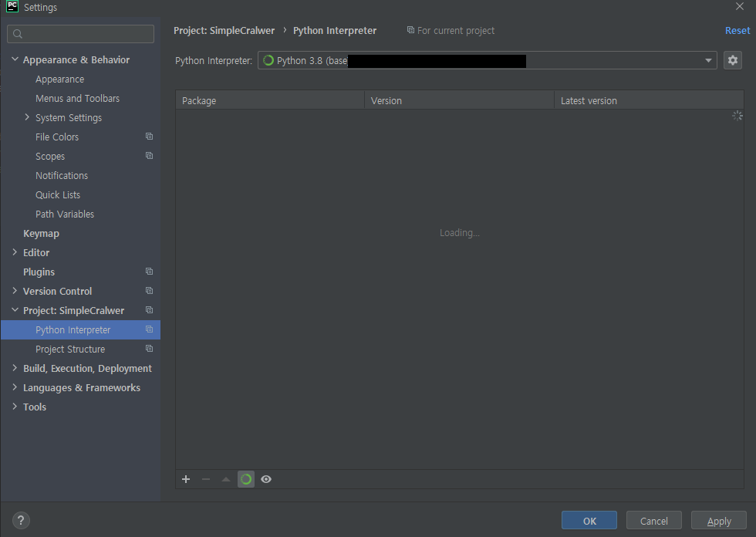Image resolution: width=756 pixels, height=537 pixels.
Task: Select Path Variables page
Action: 65,214
